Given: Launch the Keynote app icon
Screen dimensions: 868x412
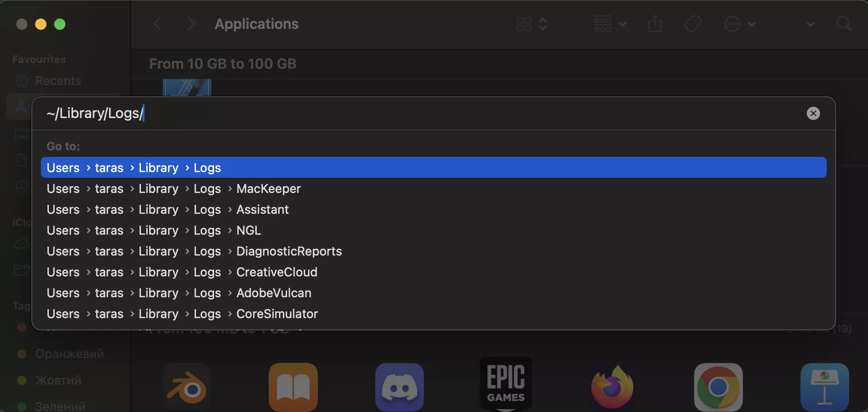Looking at the screenshot, I should pos(824,387).
